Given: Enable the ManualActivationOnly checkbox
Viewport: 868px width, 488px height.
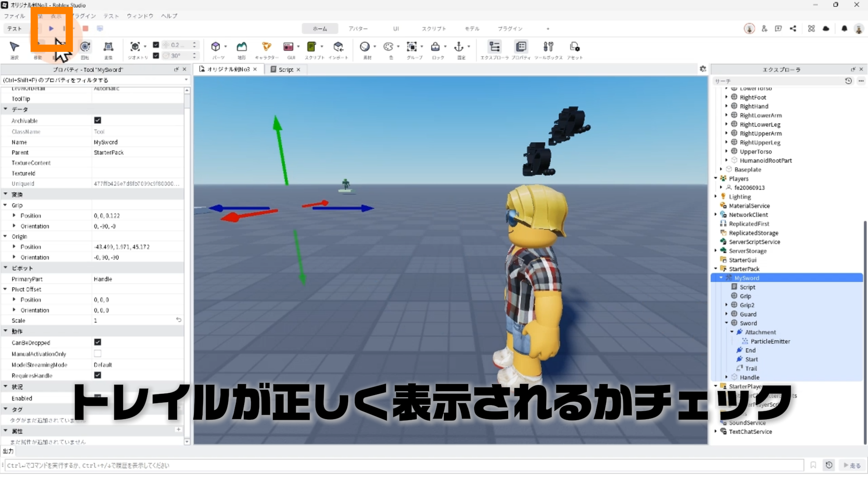Looking at the screenshot, I should pos(98,353).
